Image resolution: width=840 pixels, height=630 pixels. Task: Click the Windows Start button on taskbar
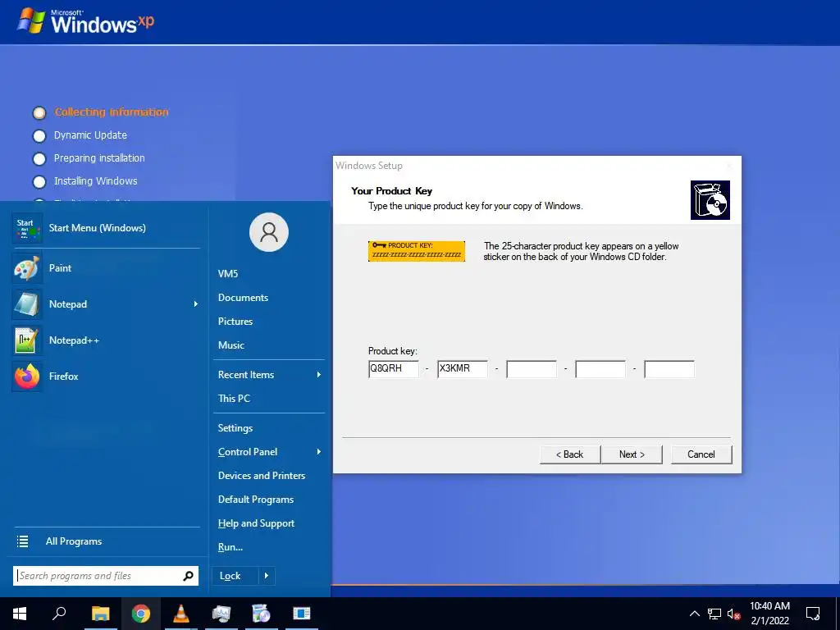[x=20, y=614]
